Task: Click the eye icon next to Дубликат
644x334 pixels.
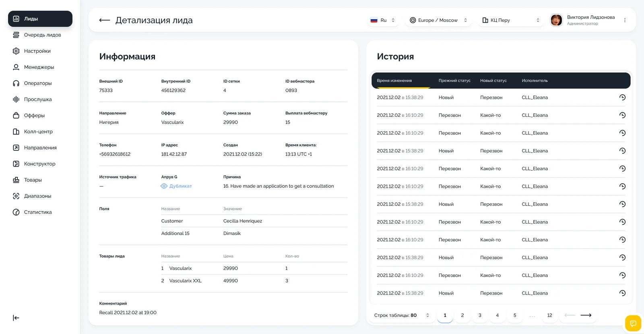Action: click(164, 186)
